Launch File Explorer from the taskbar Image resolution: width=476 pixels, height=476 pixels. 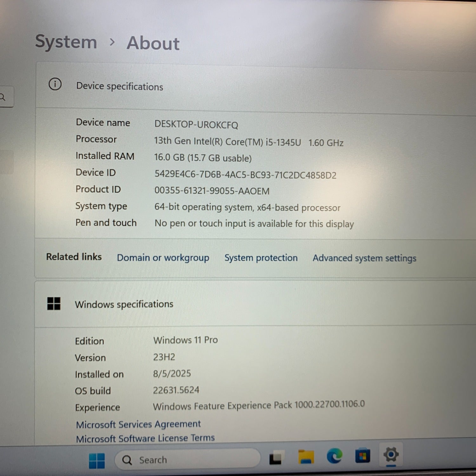click(x=306, y=457)
